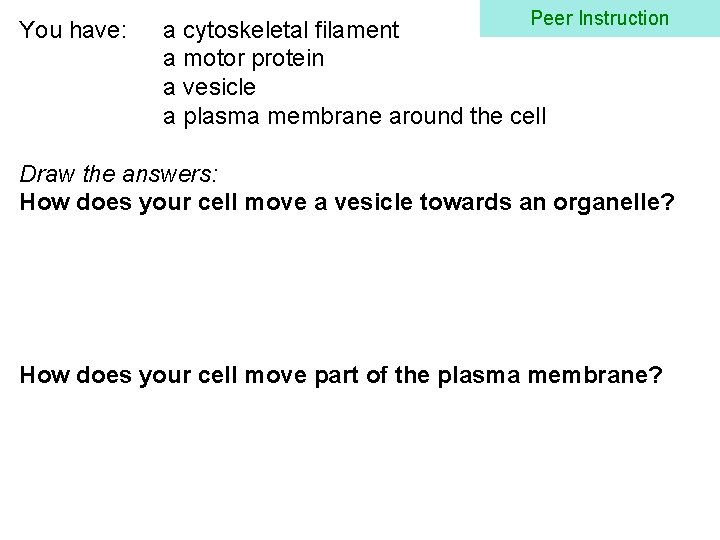Image resolution: width=720 pixels, height=540 pixels.
Task: Select the 'a motor protein' line
Action: [x=243, y=59]
